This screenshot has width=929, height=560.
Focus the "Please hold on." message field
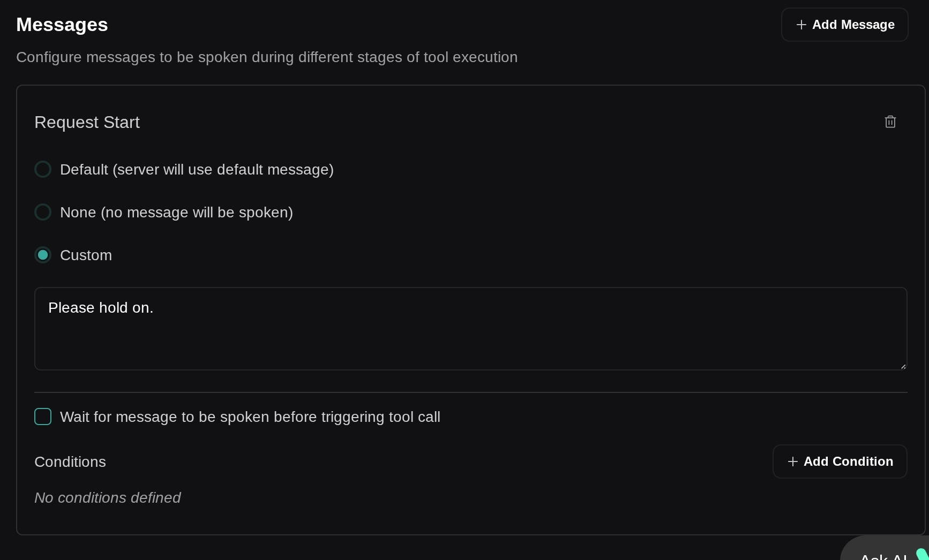(x=470, y=329)
